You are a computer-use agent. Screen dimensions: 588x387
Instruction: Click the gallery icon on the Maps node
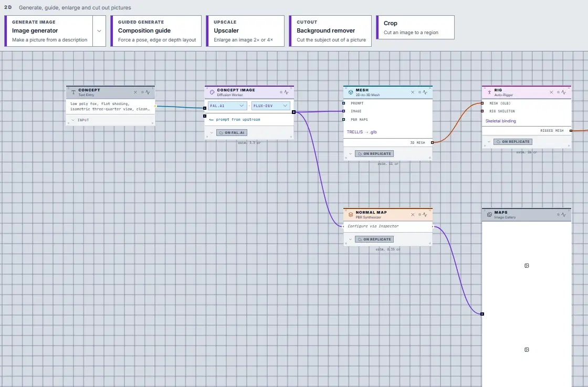coord(489,214)
